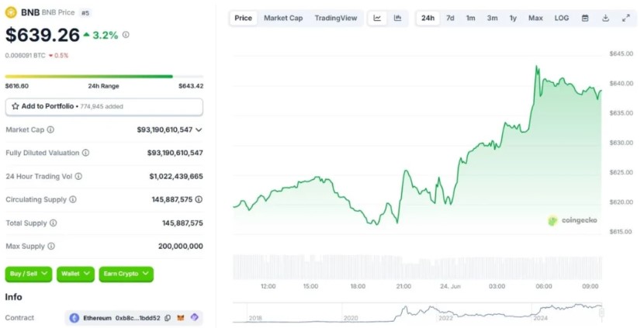Click the $1,022,439,665 trading volume value
This screenshot has width=644, height=328.
coord(176,177)
